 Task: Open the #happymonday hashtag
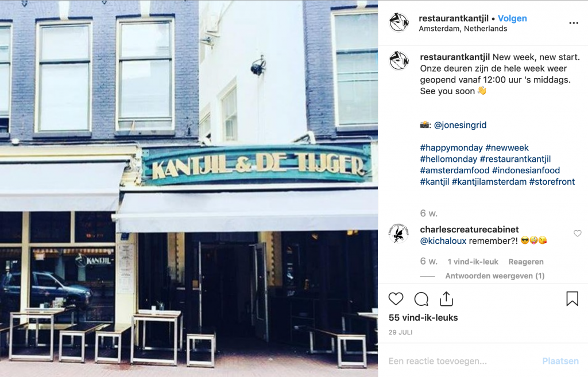(451, 147)
